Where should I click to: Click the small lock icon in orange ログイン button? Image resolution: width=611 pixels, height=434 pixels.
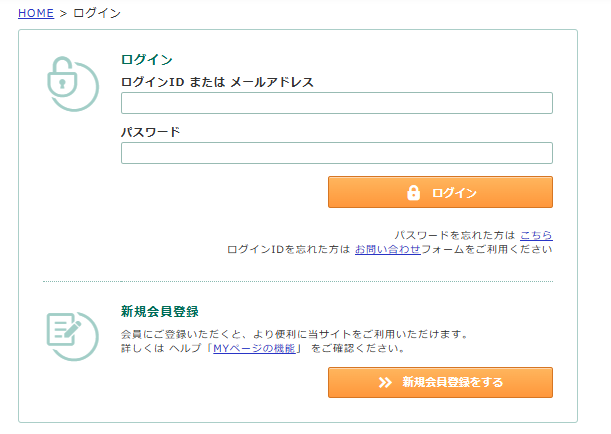tap(413, 193)
